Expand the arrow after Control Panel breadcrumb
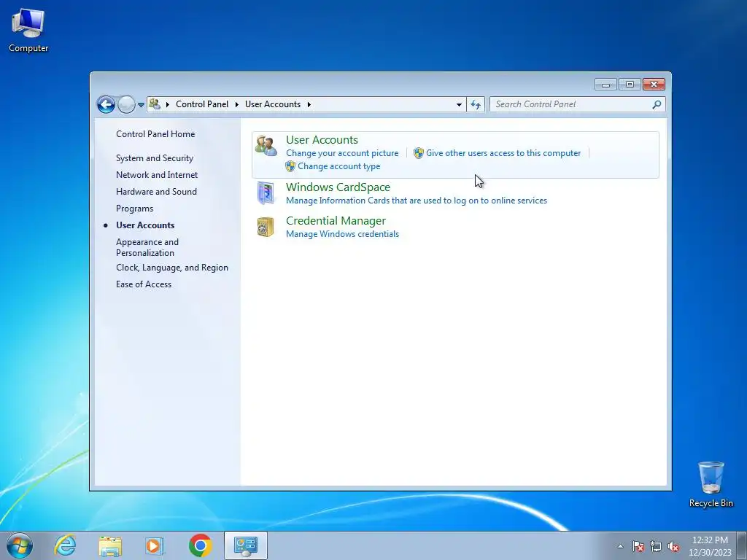This screenshot has height=560, width=747. (237, 104)
